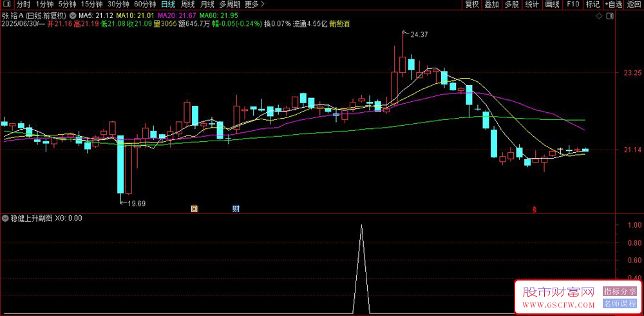
Task: Select the 日线 daily chart tab
Action: tap(168, 5)
